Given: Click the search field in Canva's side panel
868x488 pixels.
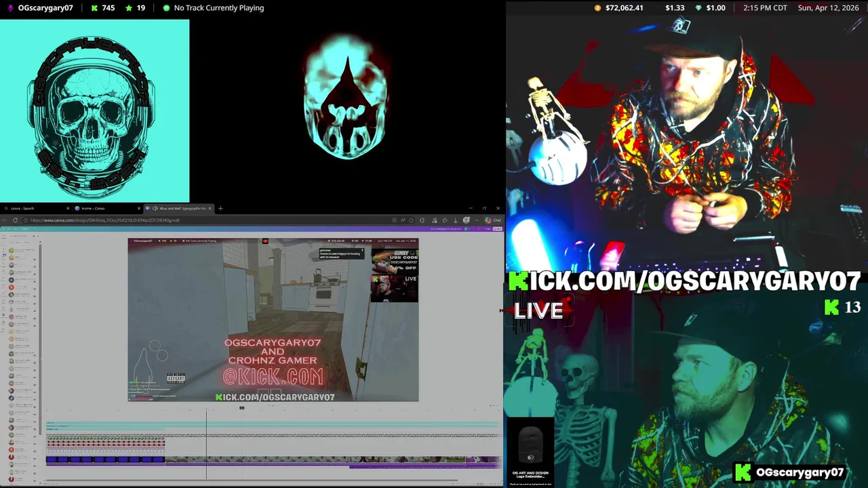Looking at the screenshot, I should [x=20, y=236].
